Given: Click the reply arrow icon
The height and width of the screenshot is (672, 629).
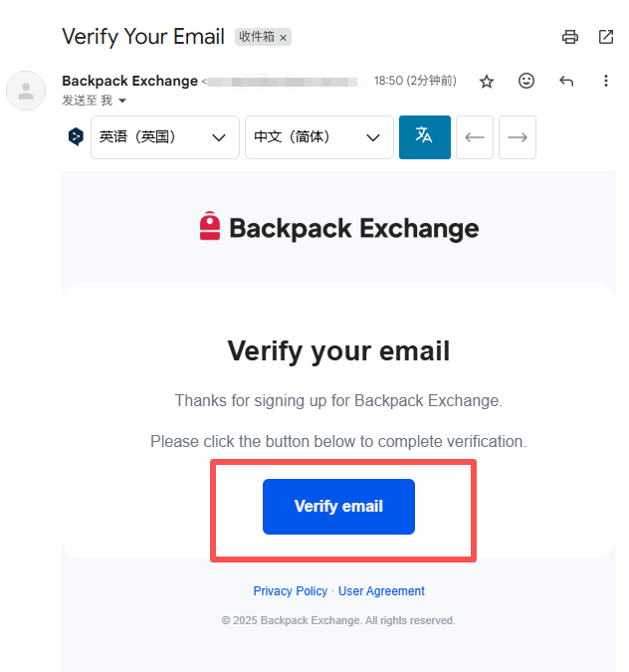Looking at the screenshot, I should point(566,81).
